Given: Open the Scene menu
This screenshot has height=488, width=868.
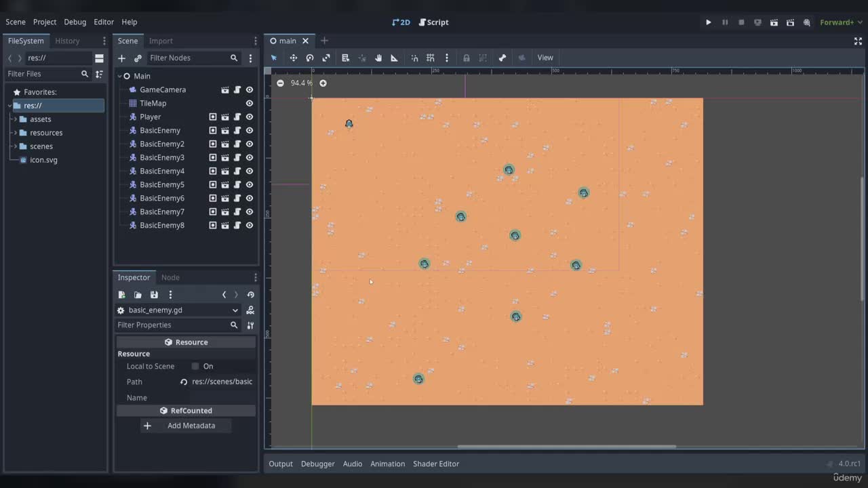Looking at the screenshot, I should (16, 22).
